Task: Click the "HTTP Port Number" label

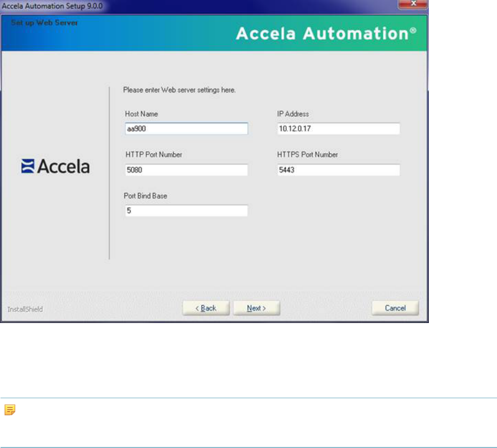Action: [x=154, y=155]
